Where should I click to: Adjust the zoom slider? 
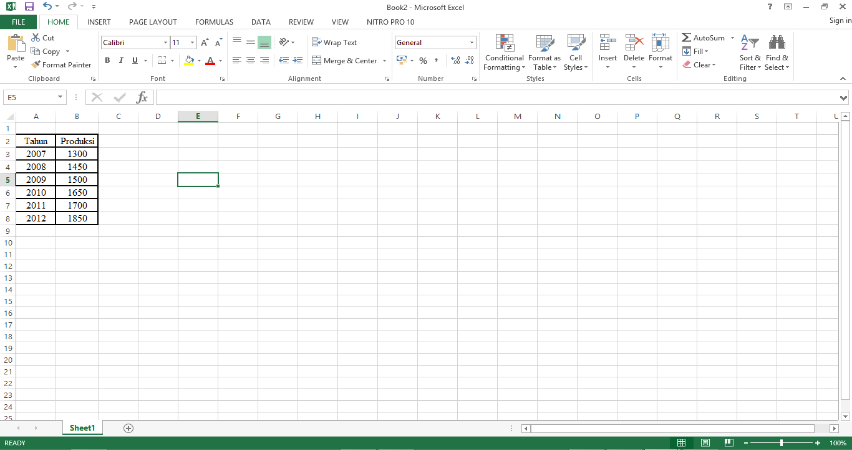click(x=781, y=443)
